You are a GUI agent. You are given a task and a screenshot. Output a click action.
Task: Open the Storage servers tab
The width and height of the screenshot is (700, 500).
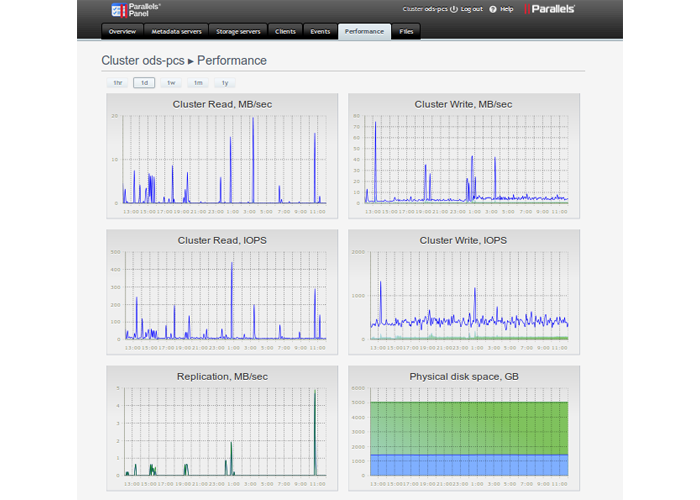pos(238,31)
